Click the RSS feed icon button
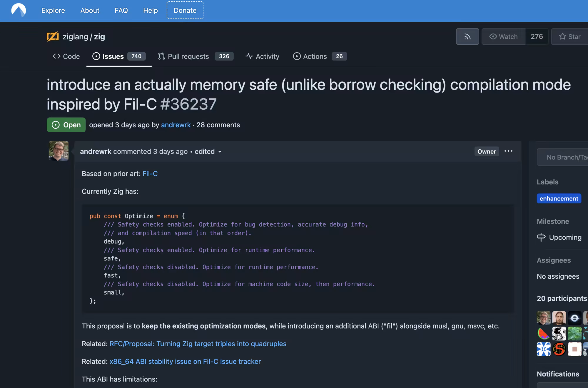This screenshot has height=388, width=588. 467,36
